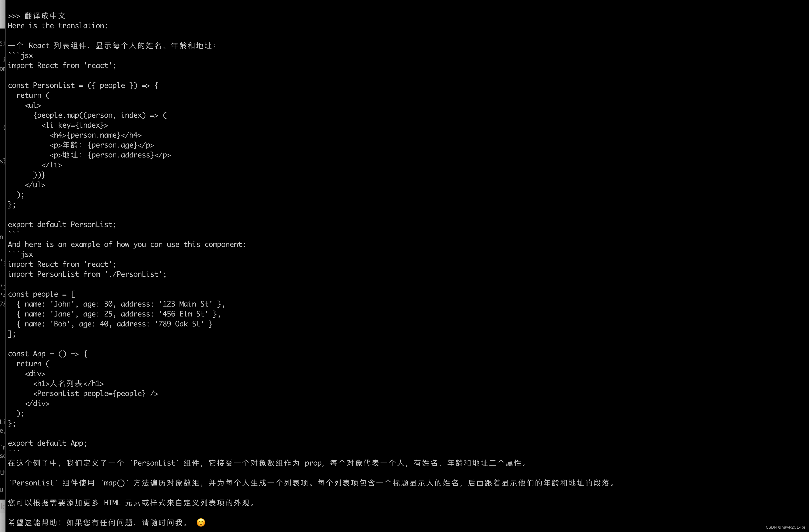
Task: Click the '>>>' prompt symbol
Action: (x=14, y=16)
